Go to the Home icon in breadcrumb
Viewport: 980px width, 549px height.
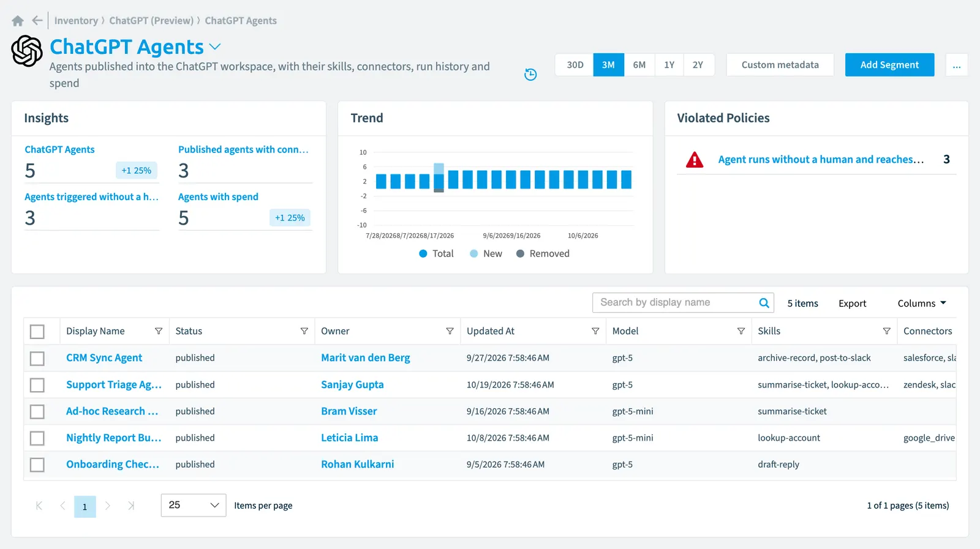(x=18, y=21)
